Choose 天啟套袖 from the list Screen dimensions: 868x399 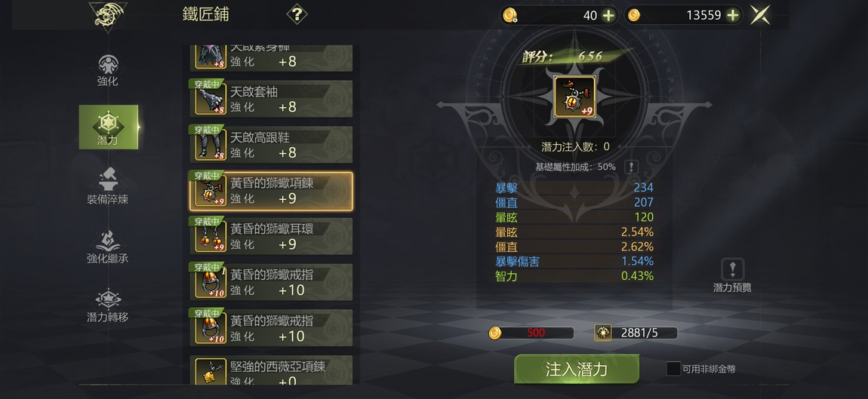click(x=271, y=99)
